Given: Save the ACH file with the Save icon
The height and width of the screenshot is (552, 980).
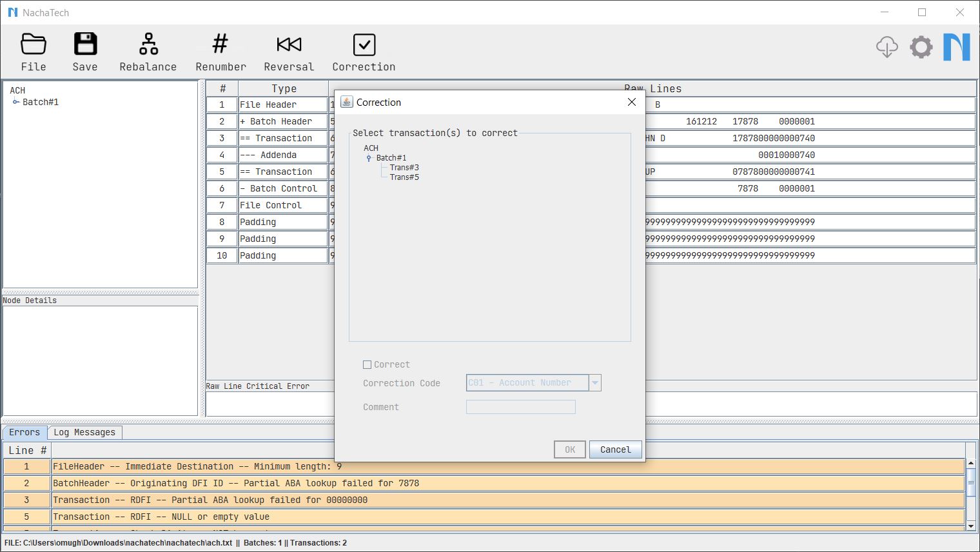Looking at the screenshot, I should [84, 45].
